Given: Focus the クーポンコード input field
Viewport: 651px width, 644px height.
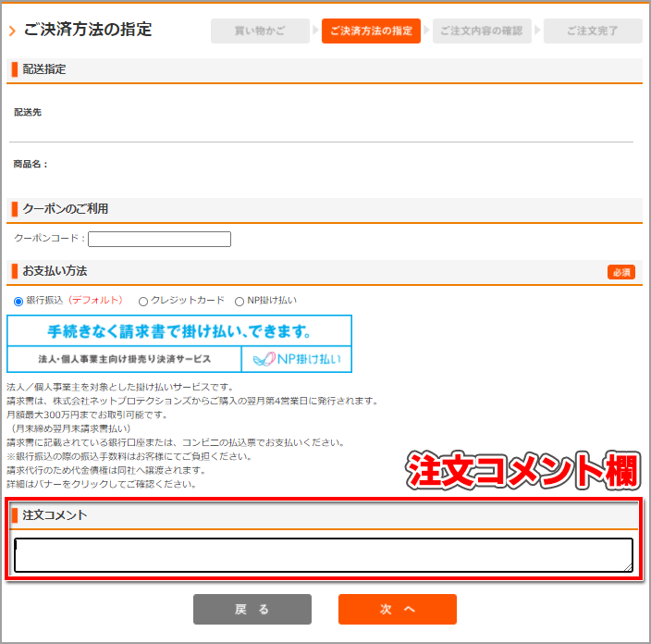Looking at the screenshot, I should coord(159,240).
